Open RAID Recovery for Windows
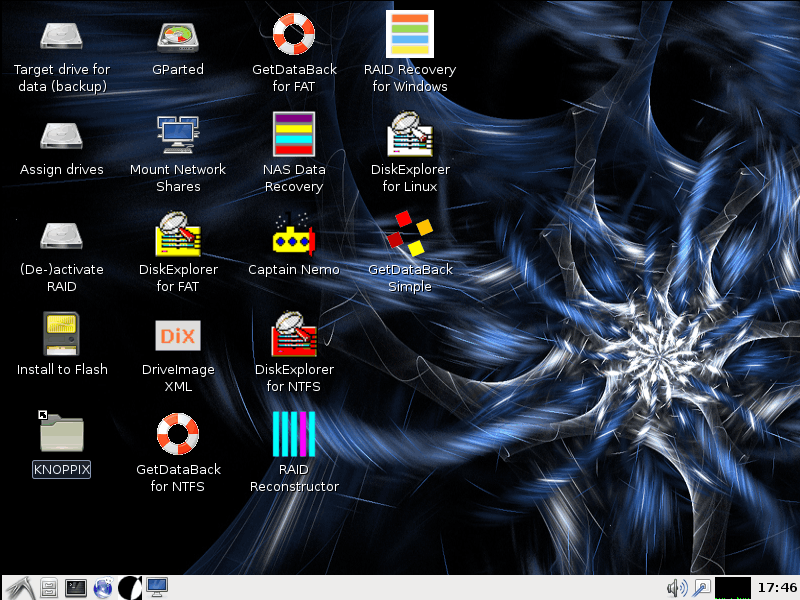The height and width of the screenshot is (600, 800). 410,36
